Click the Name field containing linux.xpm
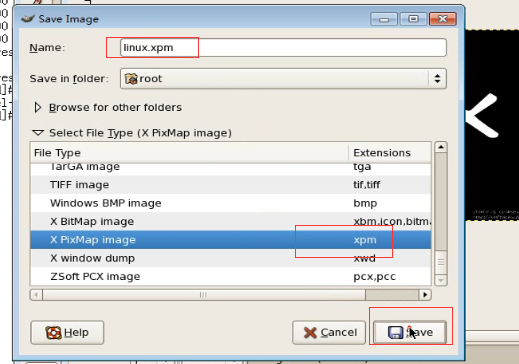 (283, 48)
